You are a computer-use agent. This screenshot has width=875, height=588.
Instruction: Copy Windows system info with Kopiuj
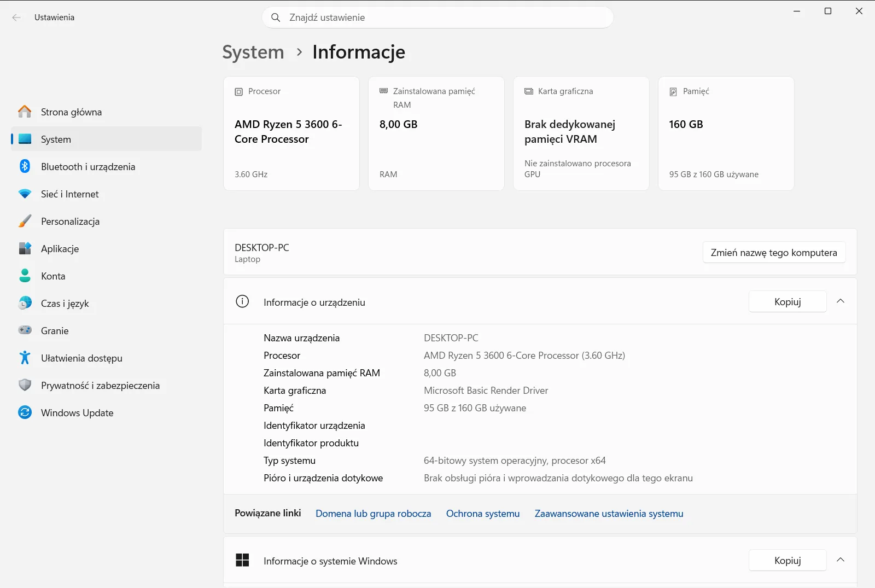tap(787, 560)
